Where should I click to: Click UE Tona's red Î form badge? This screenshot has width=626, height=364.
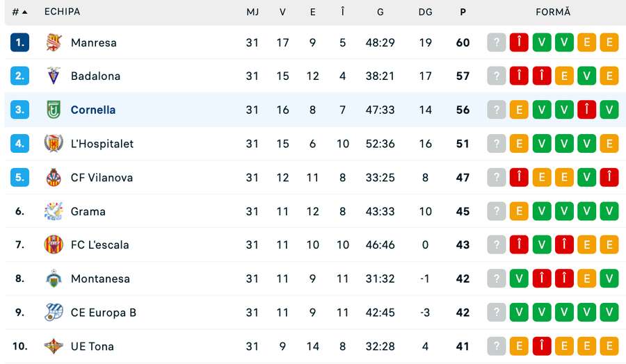[x=541, y=346]
